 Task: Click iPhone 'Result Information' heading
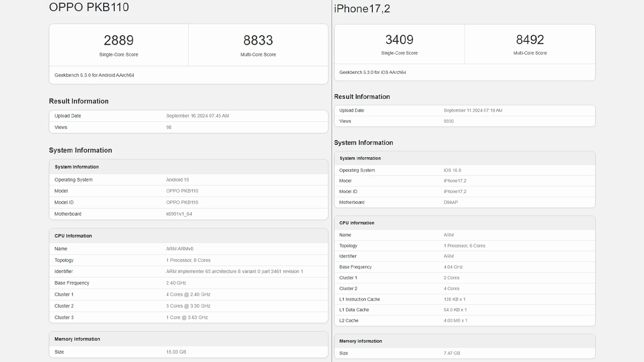pos(362,97)
